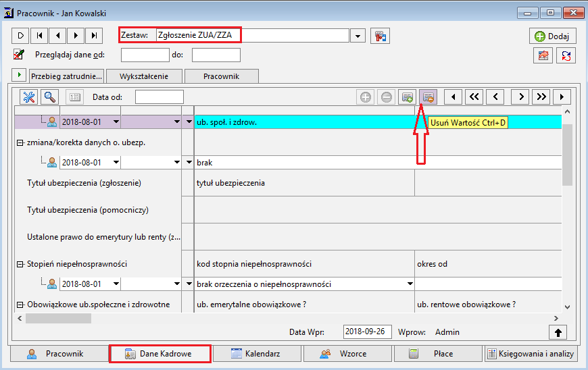Open the Księgowania i analizy tab
588x370 pixels.
point(531,354)
